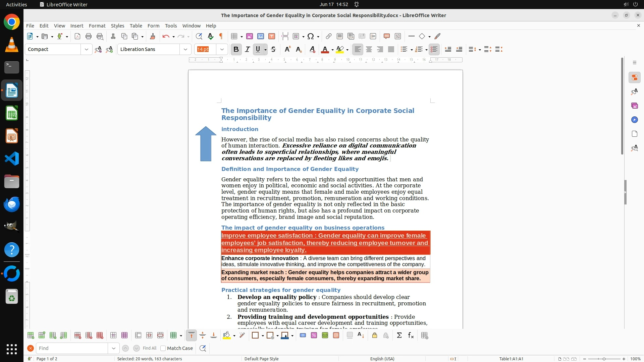Open the Table menu
Image resolution: width=644 pixels, height=362 pixels.
coord(136,25)
